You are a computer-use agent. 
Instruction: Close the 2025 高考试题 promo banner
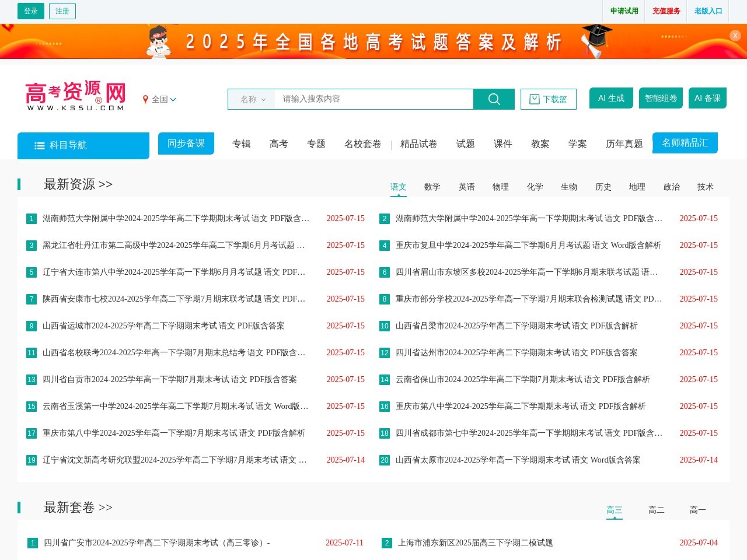(x=735, y=36)
